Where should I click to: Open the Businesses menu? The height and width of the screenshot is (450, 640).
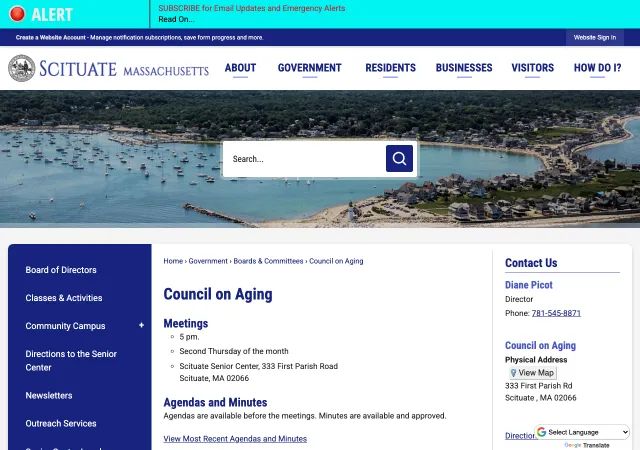(464, 68)
